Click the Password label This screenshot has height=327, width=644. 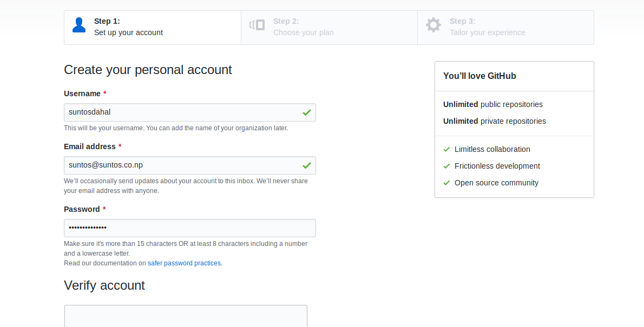point(82,209)
